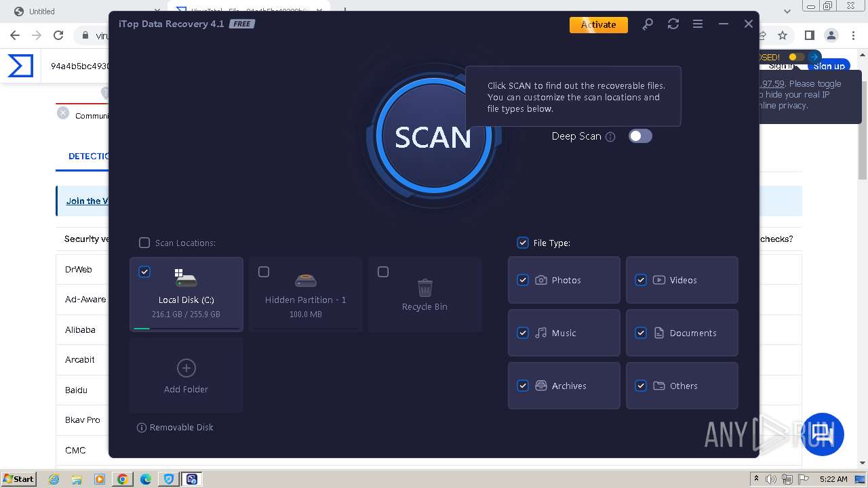This screenshot has height=488, width=868.
Task: Toggle the Deep Scan switch
Action: click(640, 136)
